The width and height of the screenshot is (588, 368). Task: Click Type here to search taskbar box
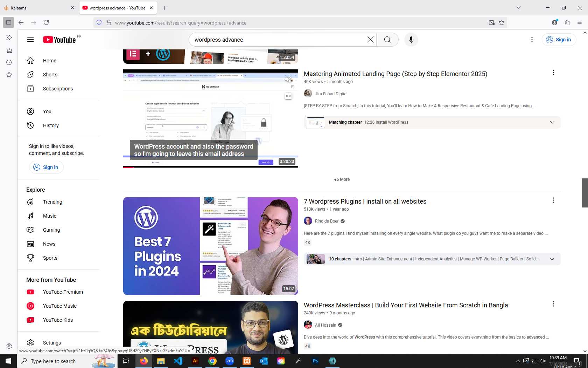(x=67, y=361)
